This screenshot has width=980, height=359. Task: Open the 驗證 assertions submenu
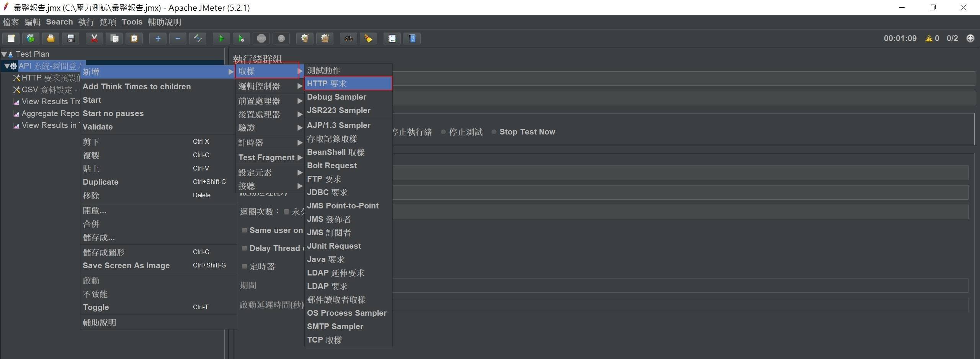coord(270,128)
